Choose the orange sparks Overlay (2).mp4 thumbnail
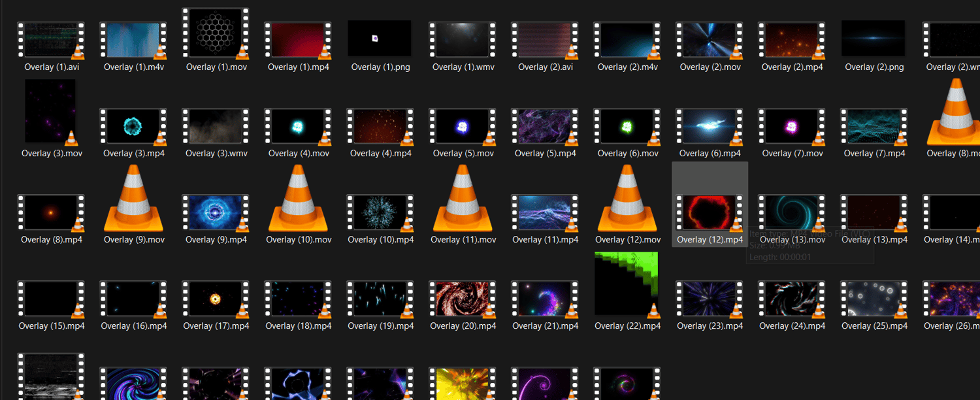Screen dimensions: 980x400 [792, 41]
